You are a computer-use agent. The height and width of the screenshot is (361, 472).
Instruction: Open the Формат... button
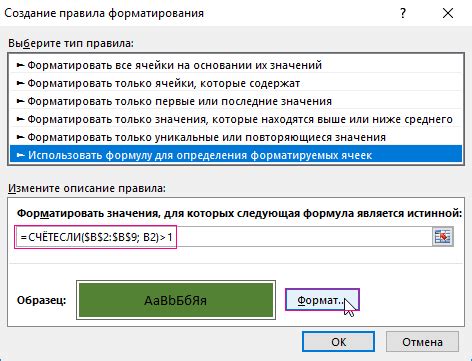[x=322, y=300]
